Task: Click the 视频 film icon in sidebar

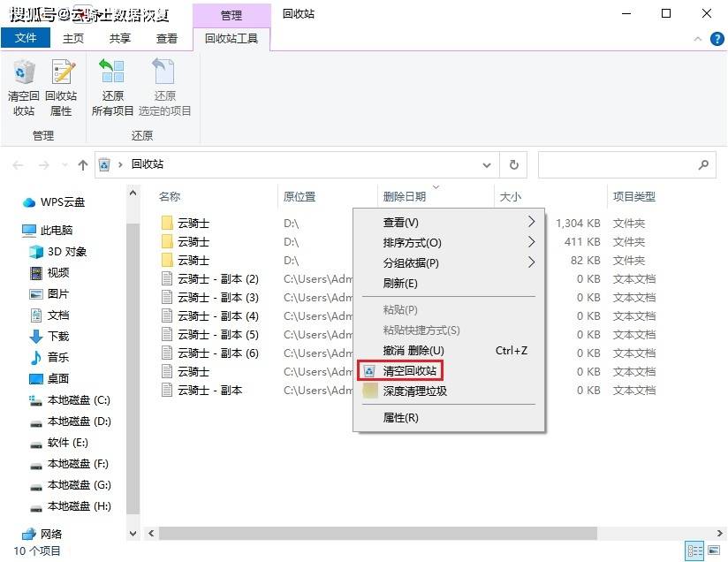Action: tap(36, 273)
